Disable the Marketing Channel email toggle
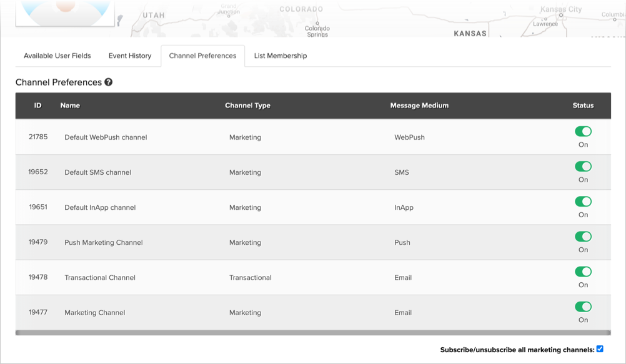The width and height of the screenshot is (626, 364). tap(583, 307)
